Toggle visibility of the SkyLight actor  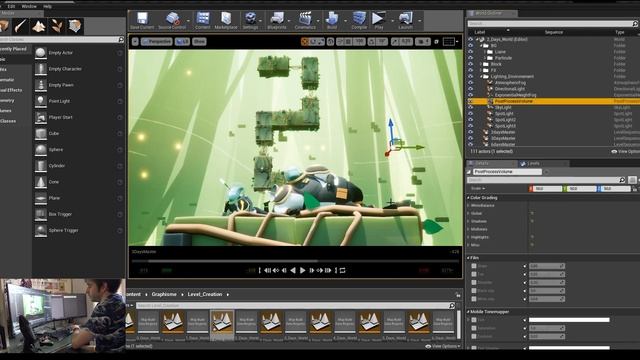(471, 107)
